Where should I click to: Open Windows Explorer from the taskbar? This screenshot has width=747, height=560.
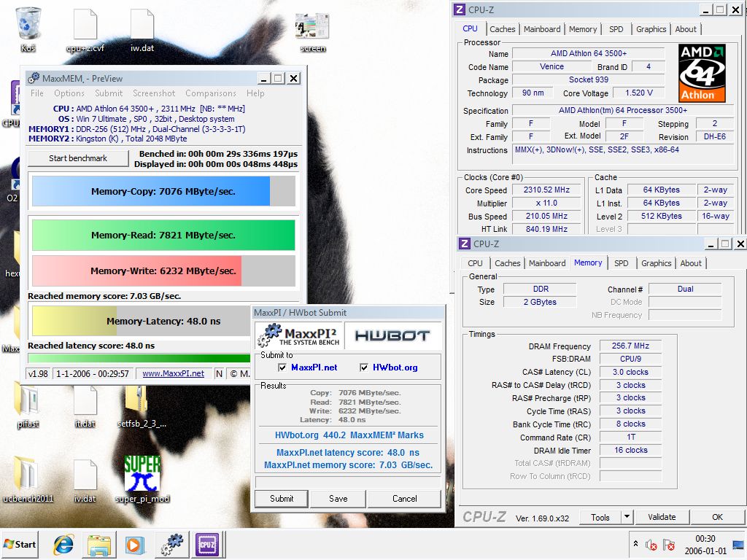coord(99,544)
